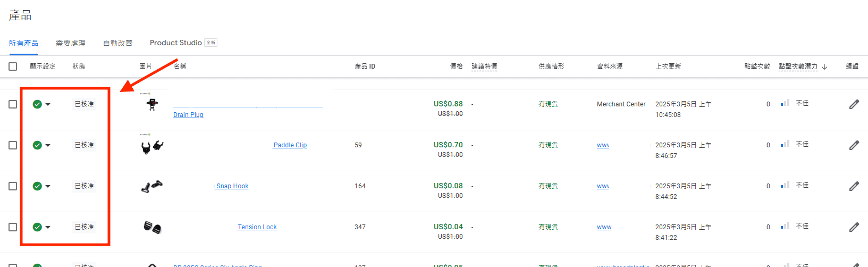Click the green approved checkmark for Drain Plug

click(37, 104)
